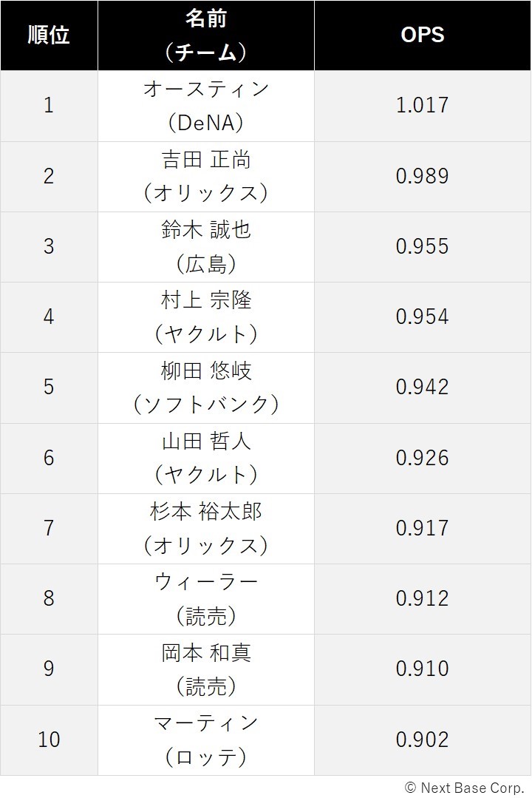The image size is (532, 798).
Task: Click the OPS value 0.902
Action: [423, 740]
